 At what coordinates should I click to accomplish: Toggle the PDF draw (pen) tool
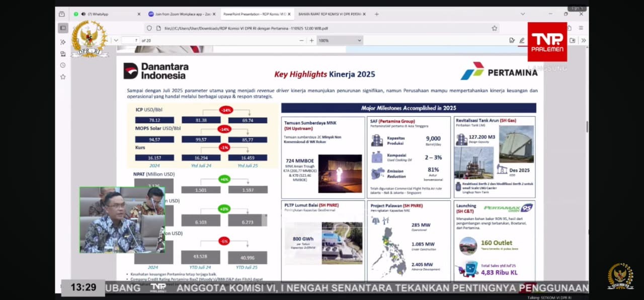(x=522, y=40)
